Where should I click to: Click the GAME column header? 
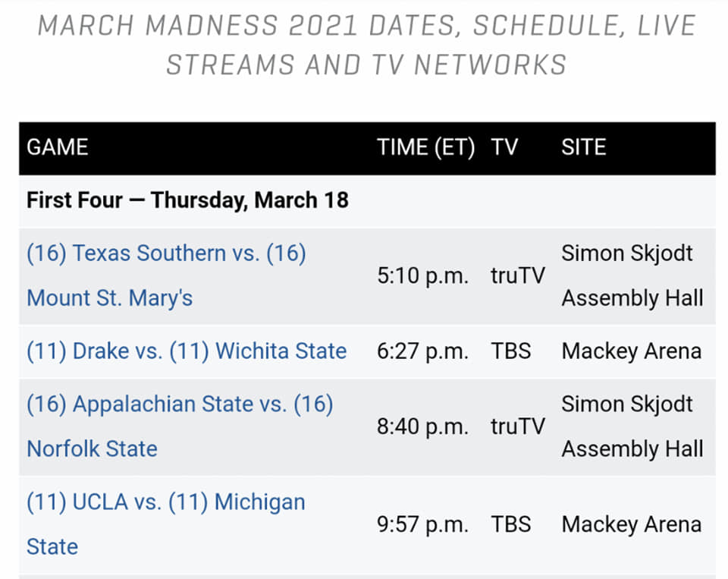pyautogui.click(x=58, y=147)
